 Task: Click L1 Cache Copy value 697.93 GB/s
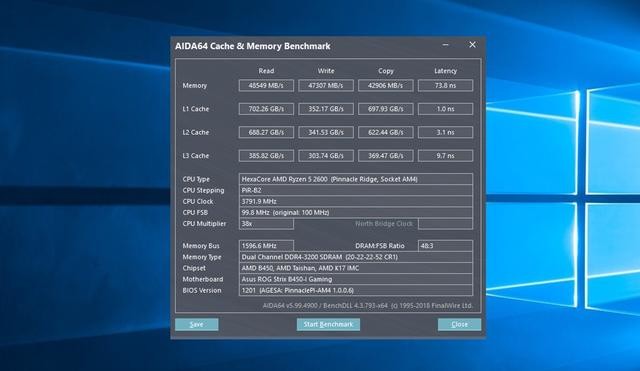click(385, 109)
